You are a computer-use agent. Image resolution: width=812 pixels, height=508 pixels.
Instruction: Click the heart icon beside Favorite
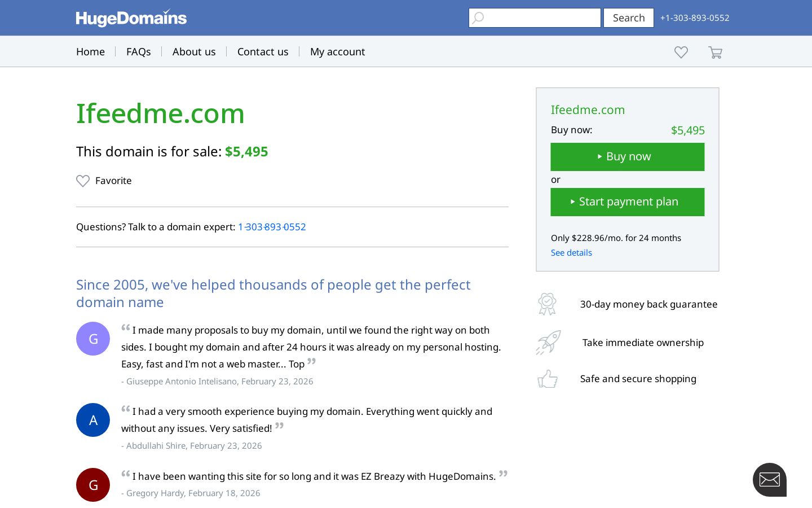(x=83, y=181)
